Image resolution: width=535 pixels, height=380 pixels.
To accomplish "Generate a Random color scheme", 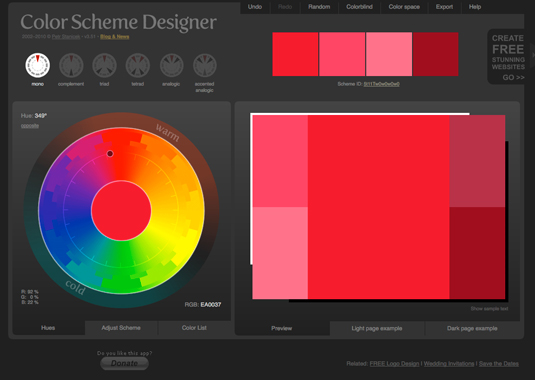I will (x=319, y=7).
